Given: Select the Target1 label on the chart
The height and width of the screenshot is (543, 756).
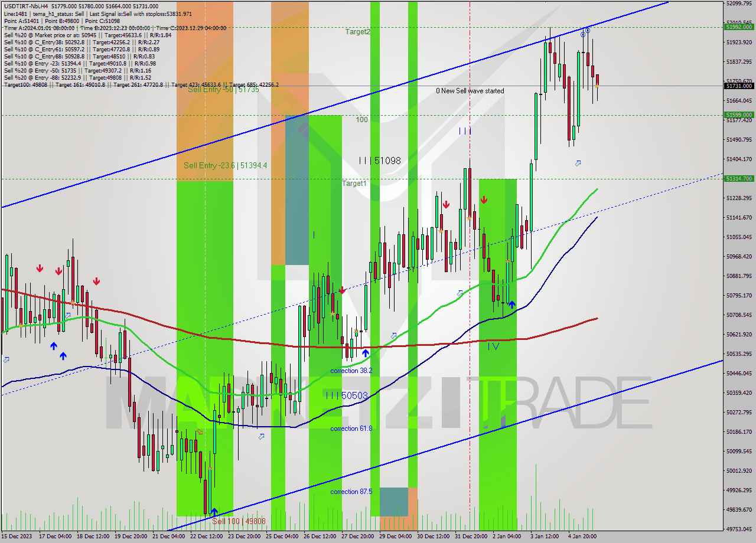Looking at the screenshot, I should click(354, 184).
